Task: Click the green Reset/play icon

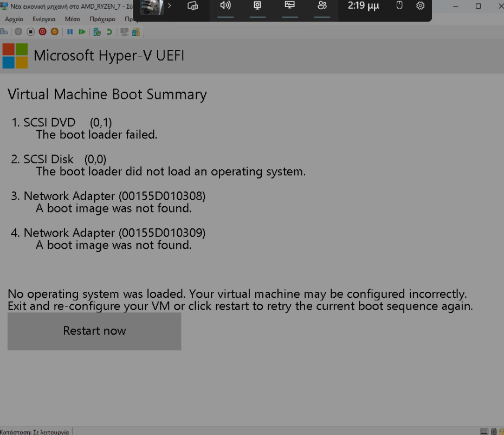Action: tap(82, 31)
